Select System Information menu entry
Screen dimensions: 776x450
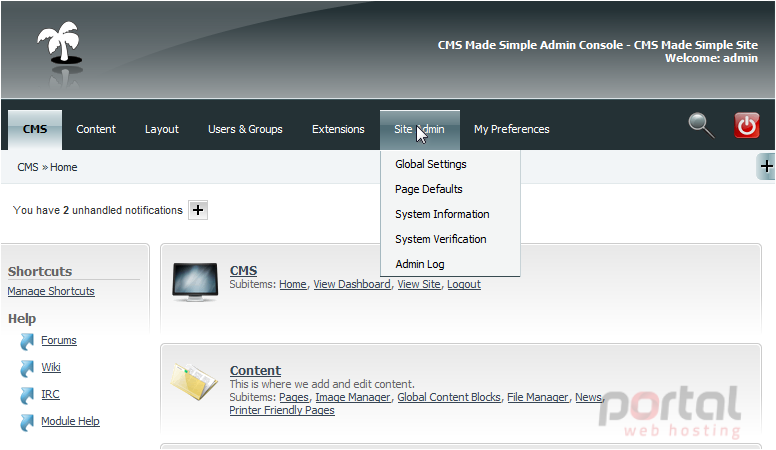coord(442,214)
